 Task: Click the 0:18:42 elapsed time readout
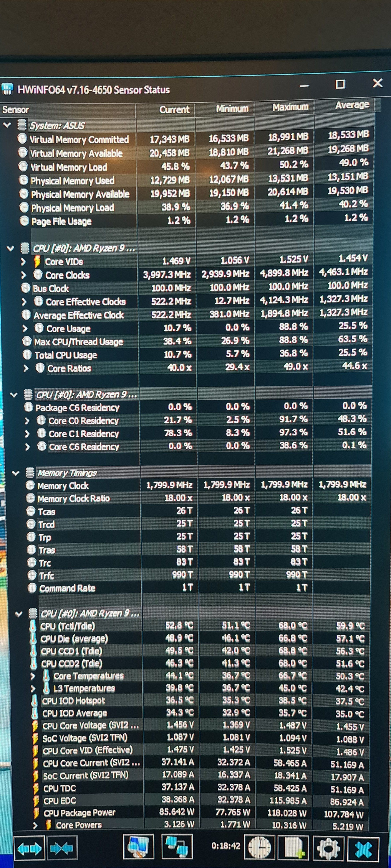coord(226,846)
